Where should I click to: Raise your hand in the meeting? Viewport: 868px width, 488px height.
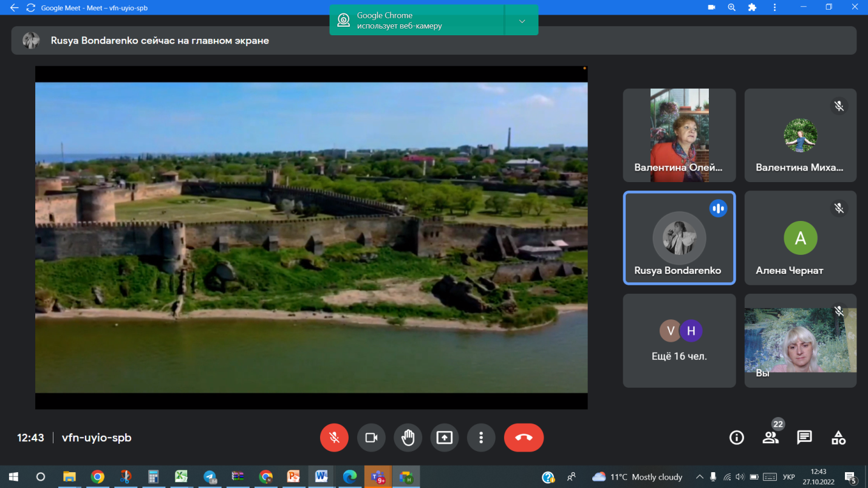[408, 438]
